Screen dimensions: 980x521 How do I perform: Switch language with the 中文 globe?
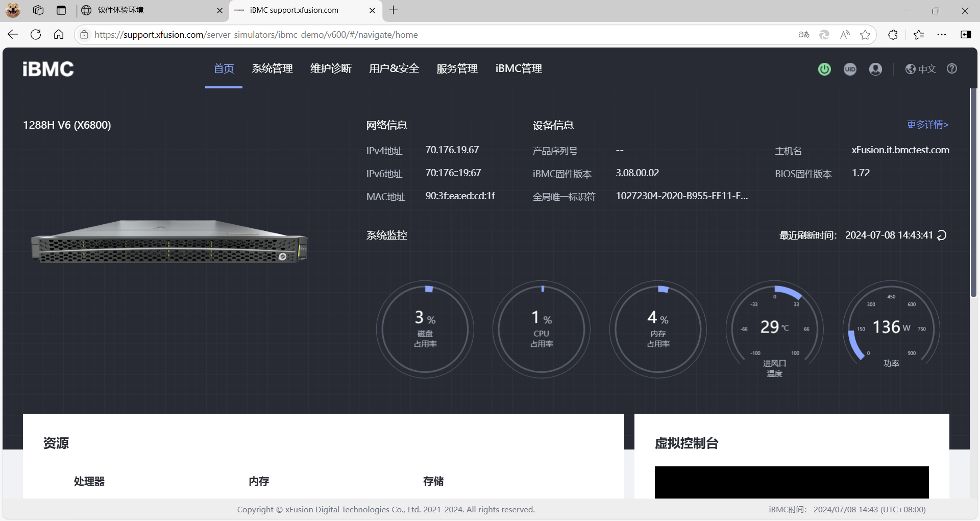pos(921,69)
